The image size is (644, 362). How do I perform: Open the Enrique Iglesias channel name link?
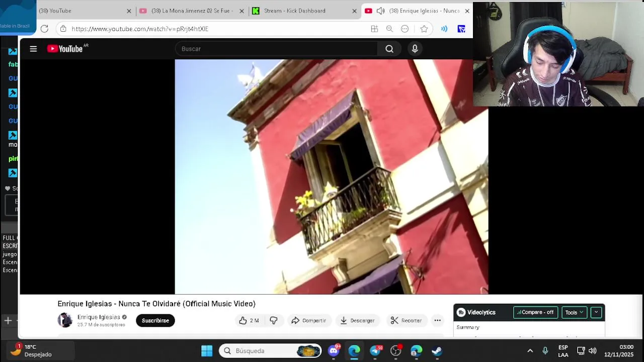coord(99,317)
